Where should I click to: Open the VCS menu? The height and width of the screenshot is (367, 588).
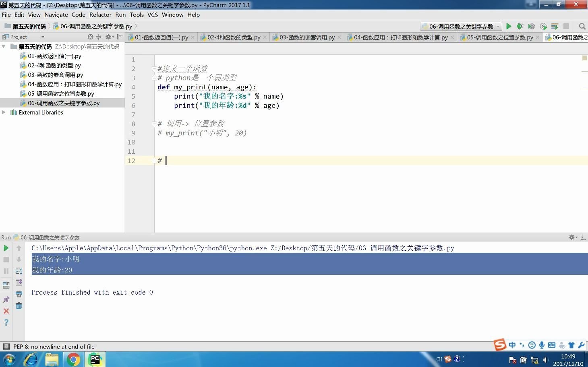click(x=153, y=14)
